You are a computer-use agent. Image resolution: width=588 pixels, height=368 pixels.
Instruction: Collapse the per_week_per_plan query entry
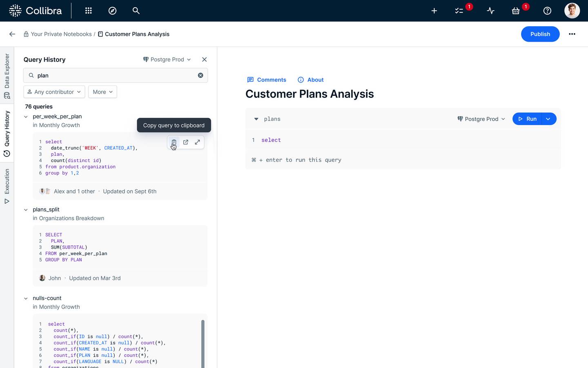coord(26,117)
